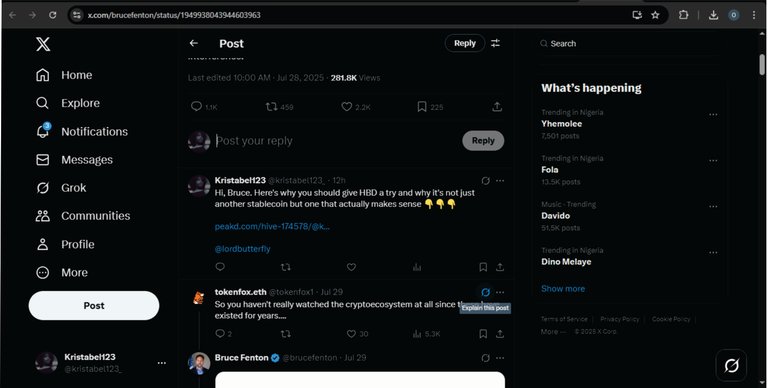Click Grok explain icon on tokenfox.eth reply
Viewport: 768px width, 388px height.
click(x=485, y=292)
